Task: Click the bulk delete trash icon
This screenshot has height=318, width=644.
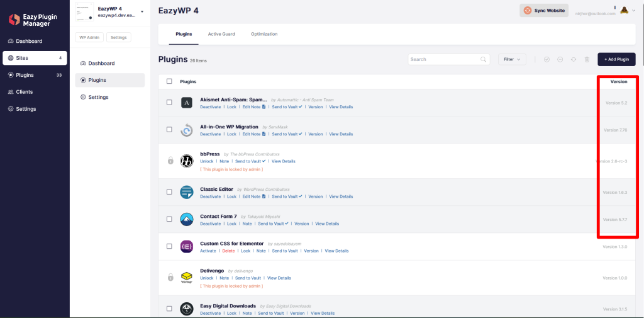Action: [587, 59]
